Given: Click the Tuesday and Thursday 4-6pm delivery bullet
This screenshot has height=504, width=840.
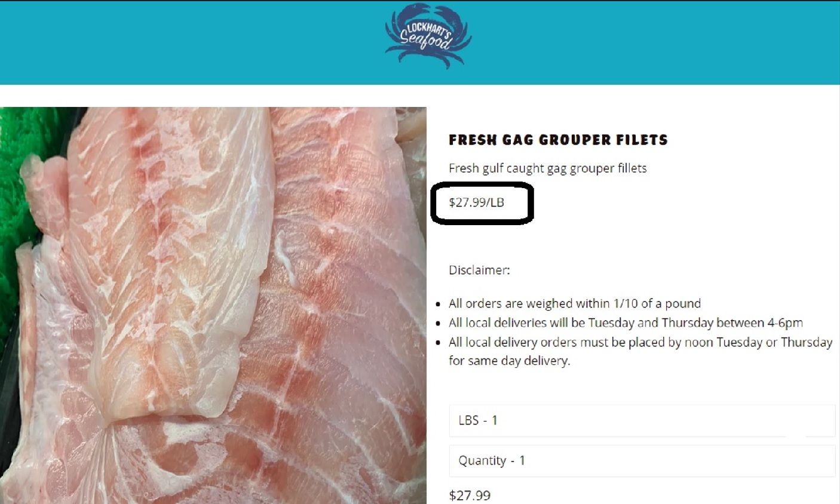Looking at the screenshot, I should coord(626,323).
